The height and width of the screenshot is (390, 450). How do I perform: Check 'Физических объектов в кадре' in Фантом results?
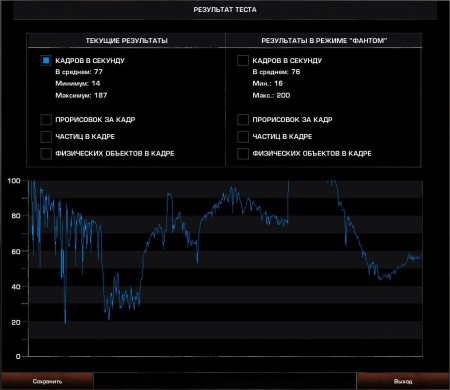[243, 154]
